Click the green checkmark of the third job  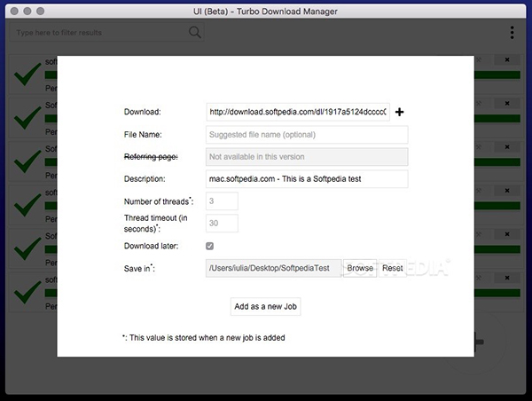(x=27, y=161)
